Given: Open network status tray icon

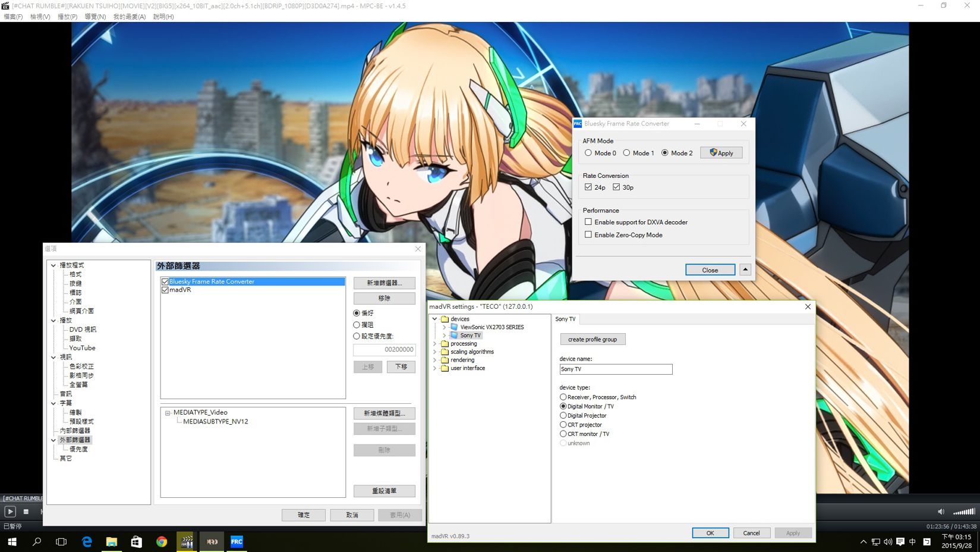Looking at the screenshot, I should tap(875, 542).
